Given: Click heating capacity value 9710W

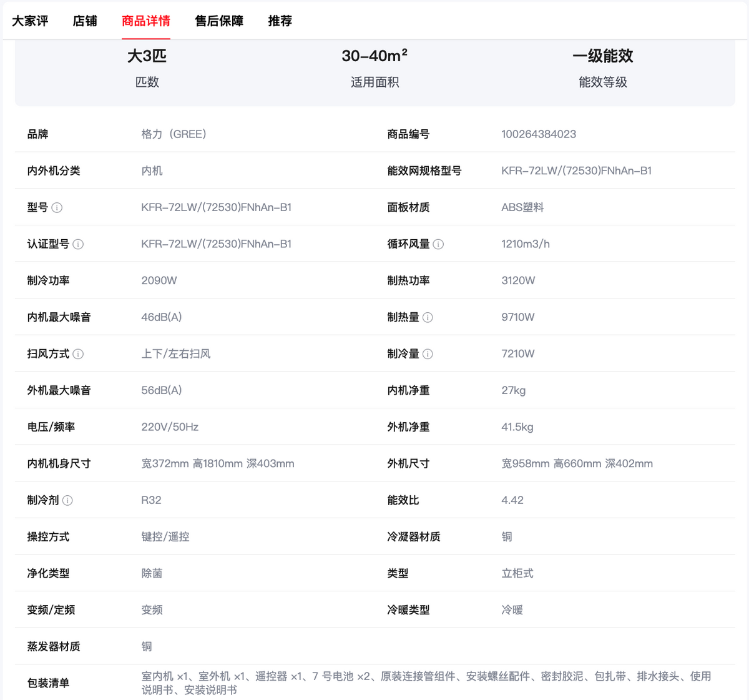Looking at the screenshot, I should click(518, 317).
